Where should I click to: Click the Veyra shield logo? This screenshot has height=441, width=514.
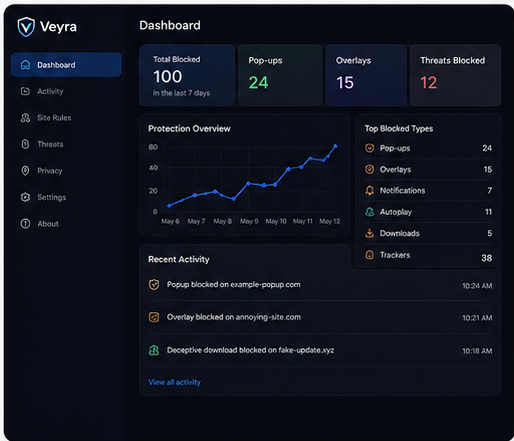(26, 27)
